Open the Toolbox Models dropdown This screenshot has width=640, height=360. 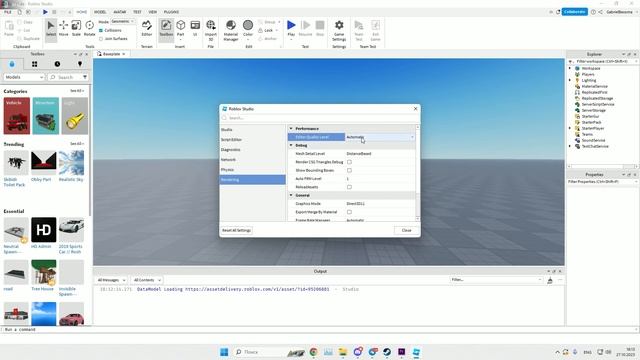click(24, 77)
